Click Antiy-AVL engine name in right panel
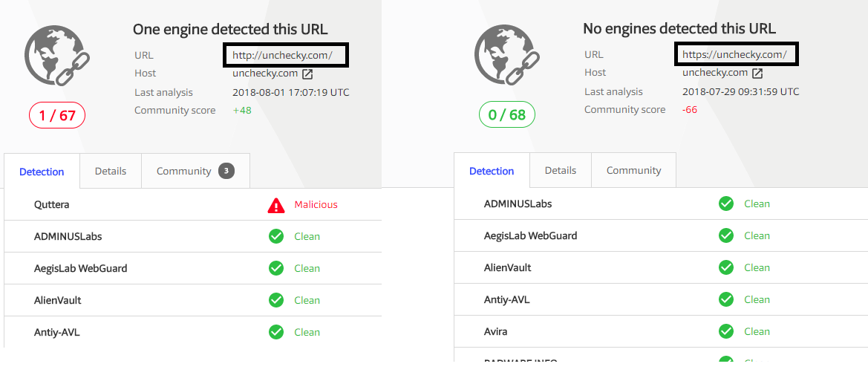 (x=507, y=299)
